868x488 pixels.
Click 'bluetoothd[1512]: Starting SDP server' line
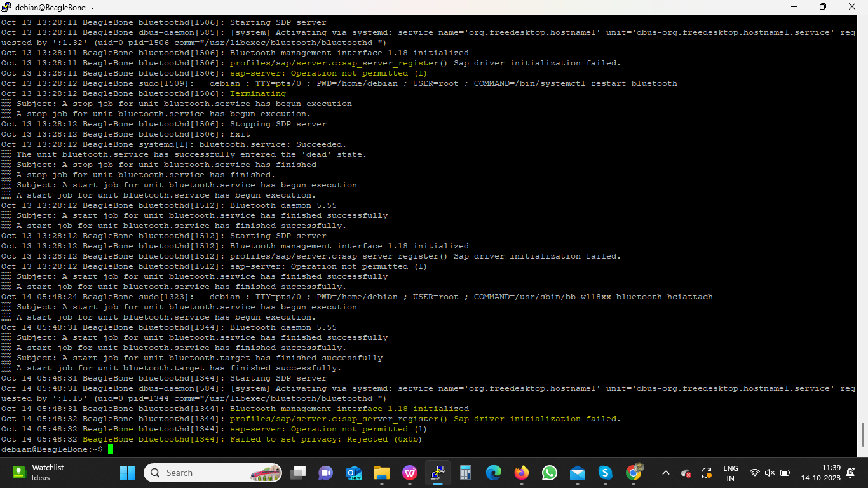pos(164,236)
